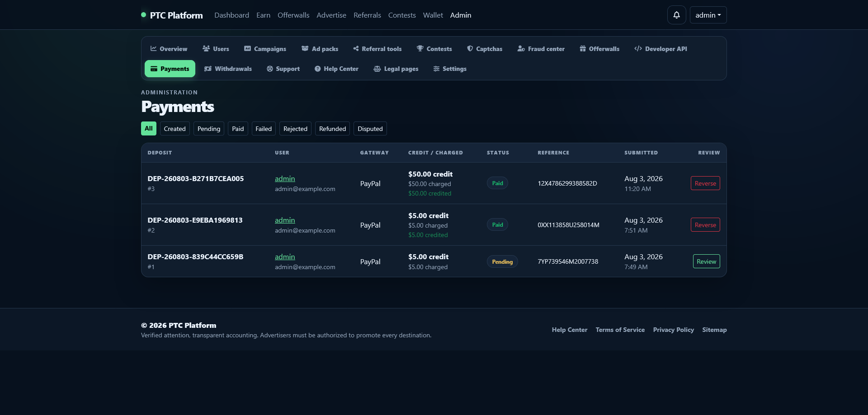
Task: Click the Ad packs boxes icon
Action: click(305, 48)
